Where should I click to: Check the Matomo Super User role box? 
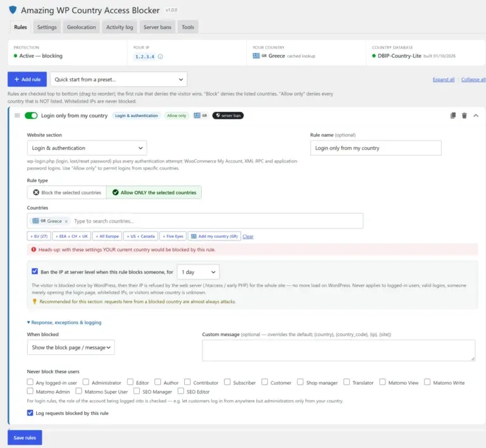[x=78, y=391]
